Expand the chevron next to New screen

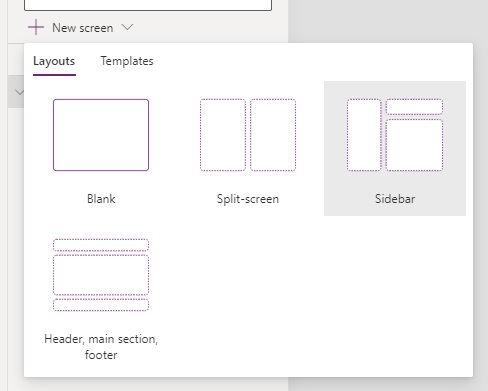(x=127, y=27)
